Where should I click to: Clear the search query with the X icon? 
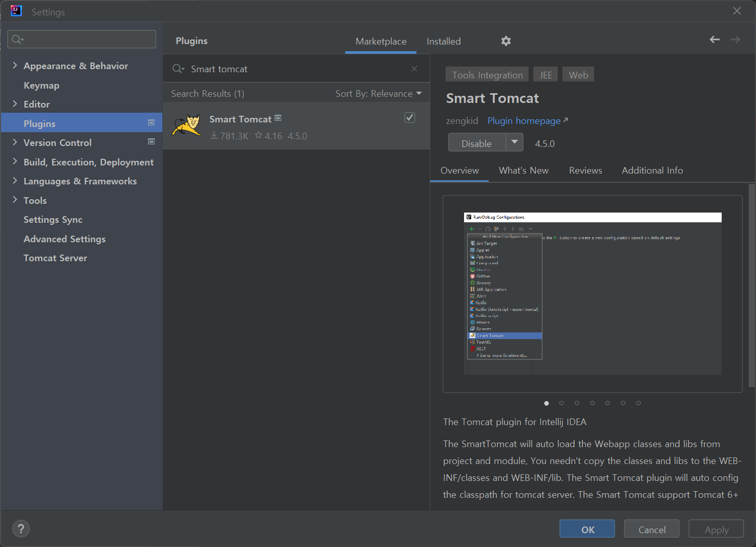pos(414,68)
